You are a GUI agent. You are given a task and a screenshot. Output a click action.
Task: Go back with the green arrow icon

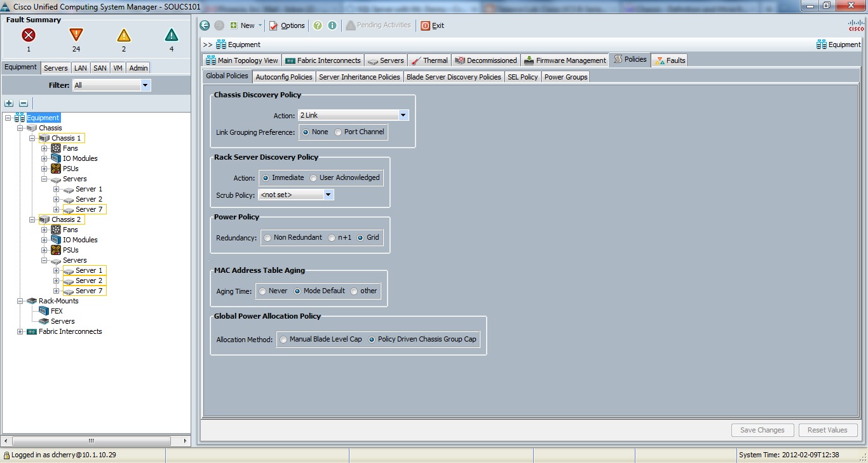(205, 25)
